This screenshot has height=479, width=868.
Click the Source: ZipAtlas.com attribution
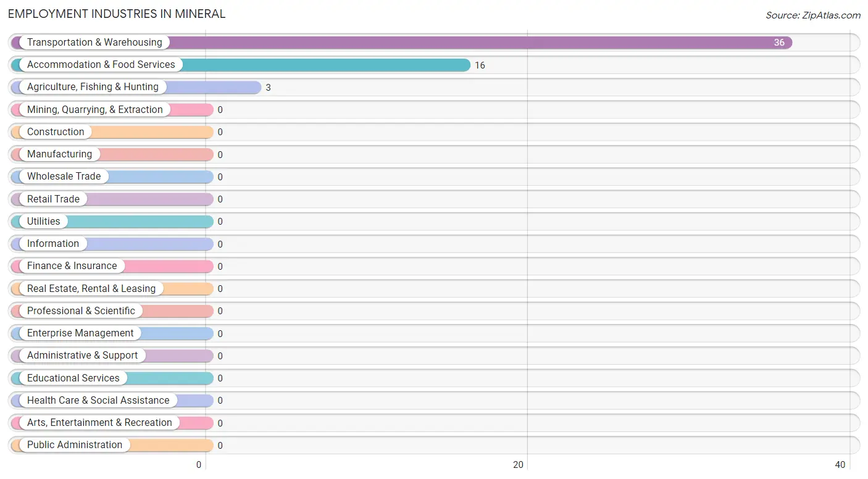813,15
